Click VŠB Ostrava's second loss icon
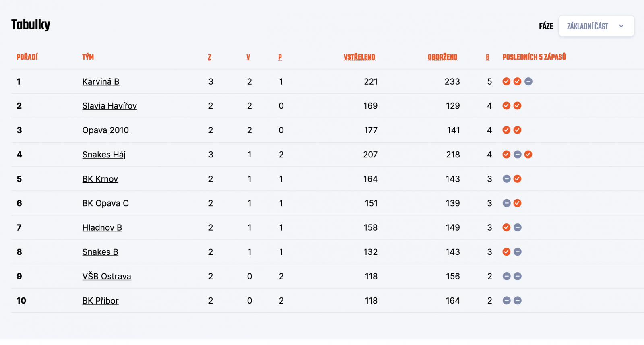This screenshot has height=345, width=644. pos(518,276)
